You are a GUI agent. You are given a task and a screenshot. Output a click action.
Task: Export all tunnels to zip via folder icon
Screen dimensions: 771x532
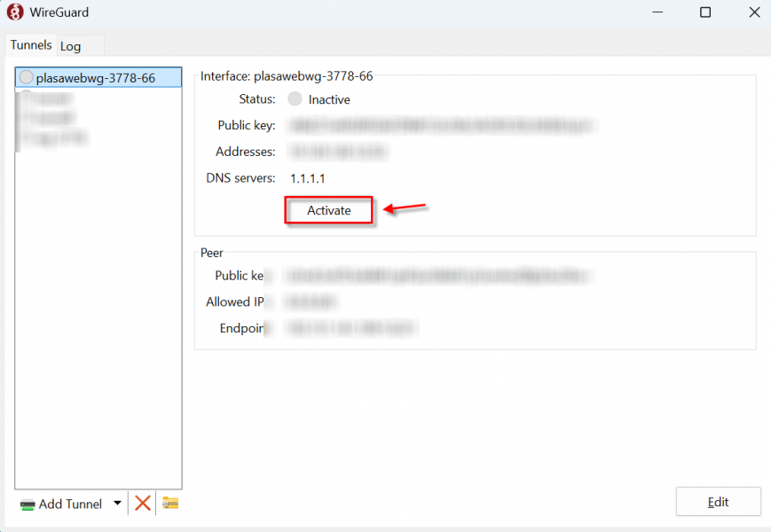[x=170, y=503]
